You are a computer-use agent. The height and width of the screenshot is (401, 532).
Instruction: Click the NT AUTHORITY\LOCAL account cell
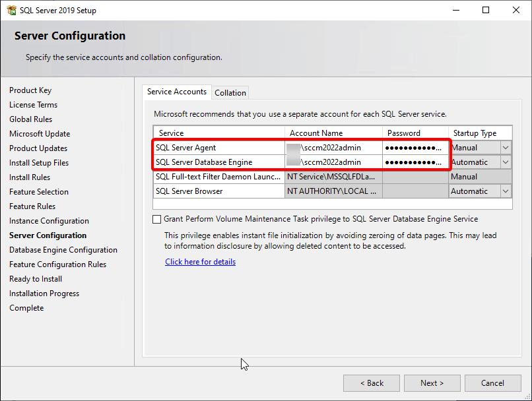point(333,191)
